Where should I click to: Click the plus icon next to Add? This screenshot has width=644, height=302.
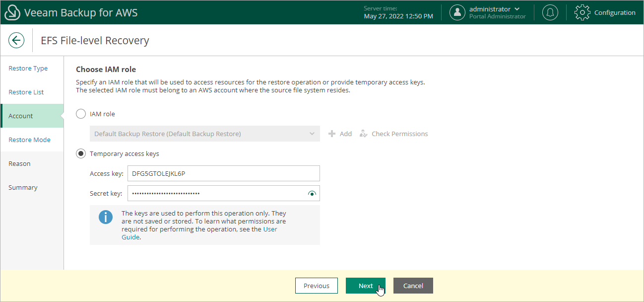[x=332, y=134]
